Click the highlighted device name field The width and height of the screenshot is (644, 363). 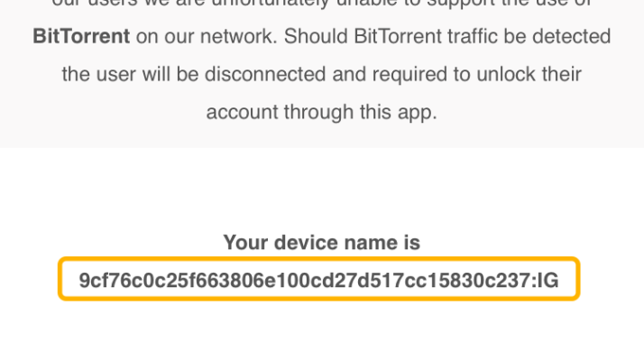pos(319,280)
